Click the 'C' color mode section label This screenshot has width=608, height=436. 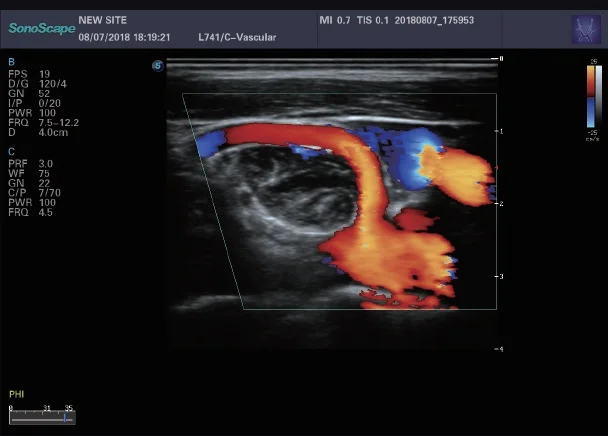tap(12, 152)
